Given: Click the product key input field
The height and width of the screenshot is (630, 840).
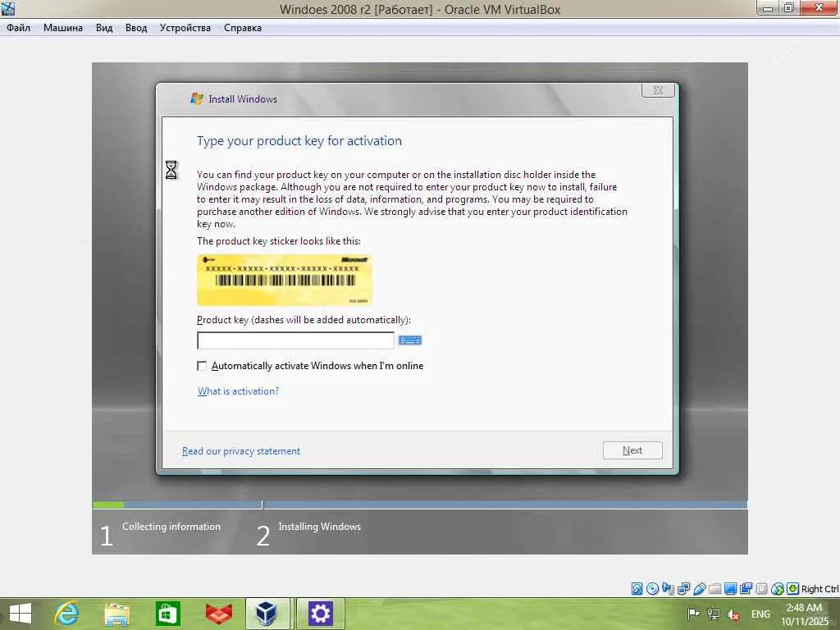Looking at the screenshot, I should [x=295, y=340].
